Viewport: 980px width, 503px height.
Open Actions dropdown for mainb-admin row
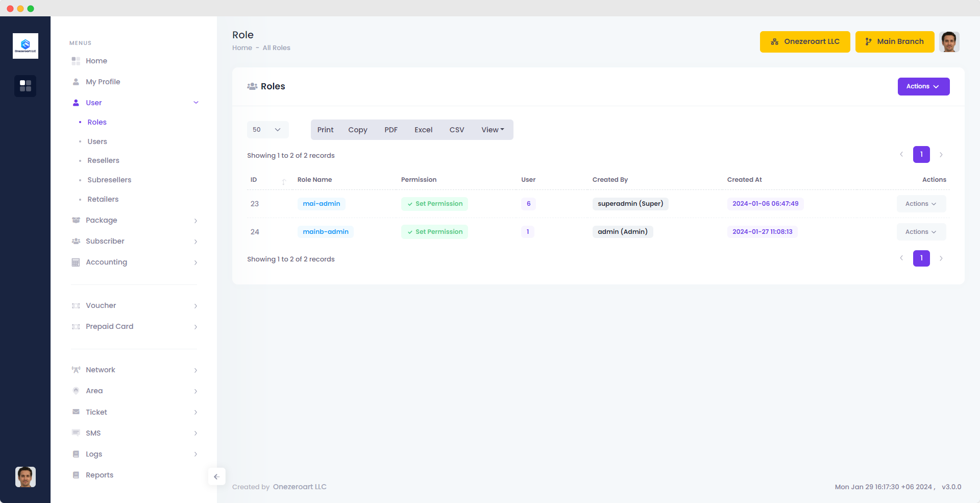[921, 232]
